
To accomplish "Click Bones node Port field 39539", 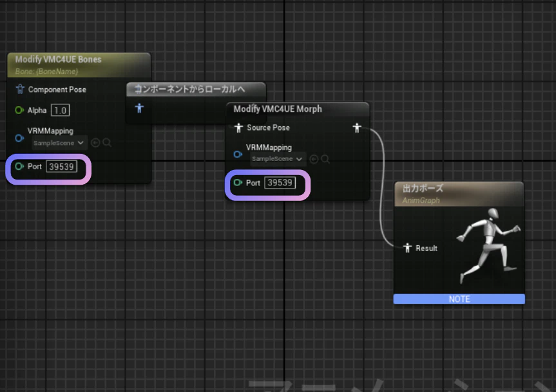I will (x=62, y=167).
